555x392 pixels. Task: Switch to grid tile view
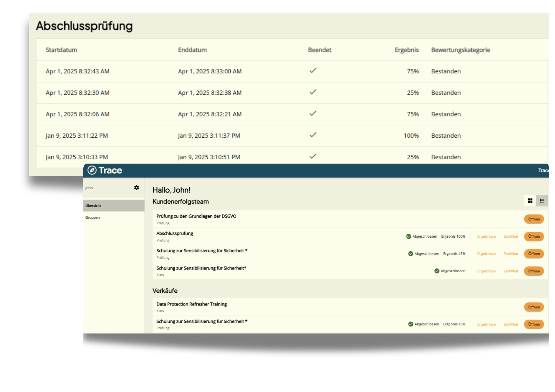coord(530,201)
